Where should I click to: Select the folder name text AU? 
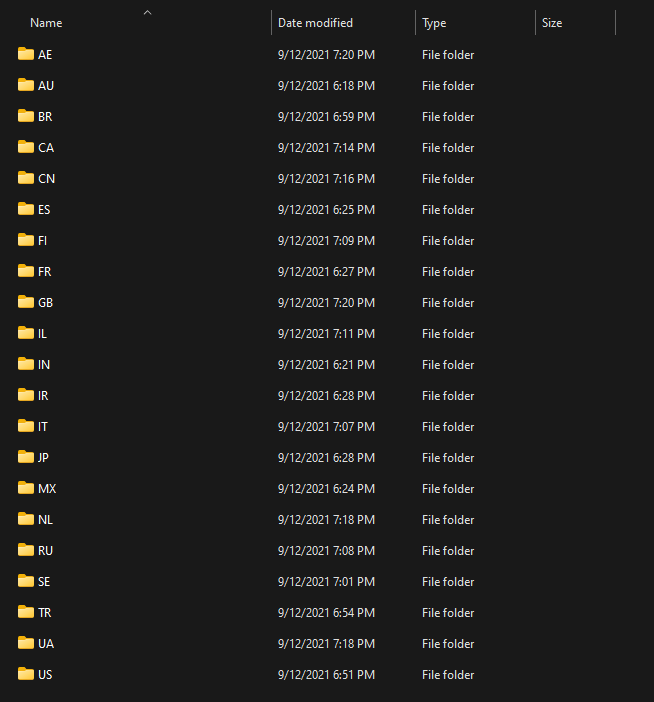click(46, 86)
